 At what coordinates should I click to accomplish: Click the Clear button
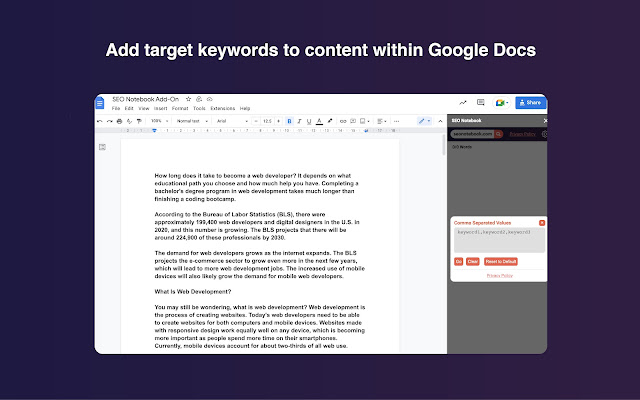click(473, 262)
